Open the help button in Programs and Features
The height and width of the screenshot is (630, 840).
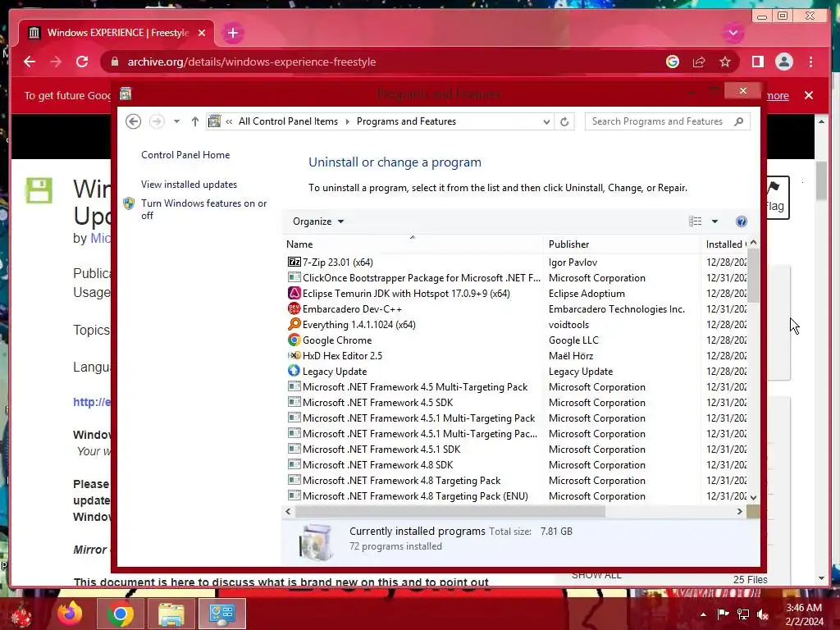[x=742, y=221]
